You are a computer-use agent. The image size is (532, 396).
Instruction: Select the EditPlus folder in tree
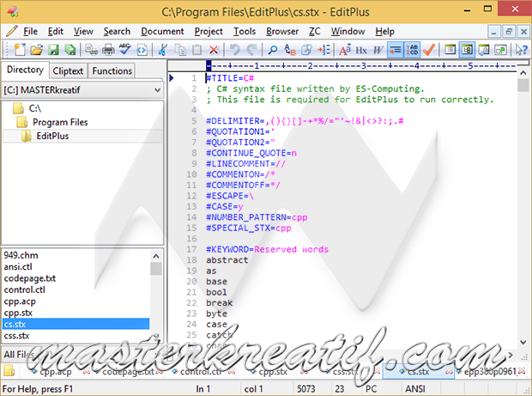pos(52,136)
